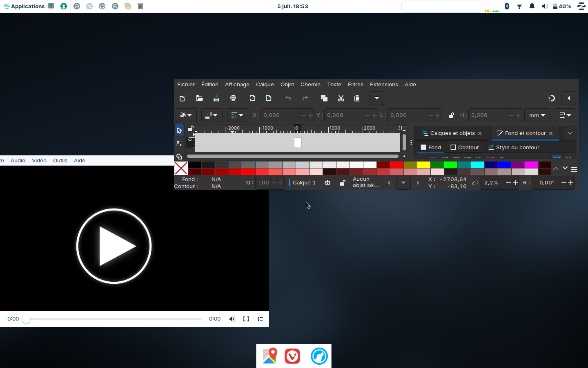Toggle the width-height ratio lock

[x=451, y=115]
